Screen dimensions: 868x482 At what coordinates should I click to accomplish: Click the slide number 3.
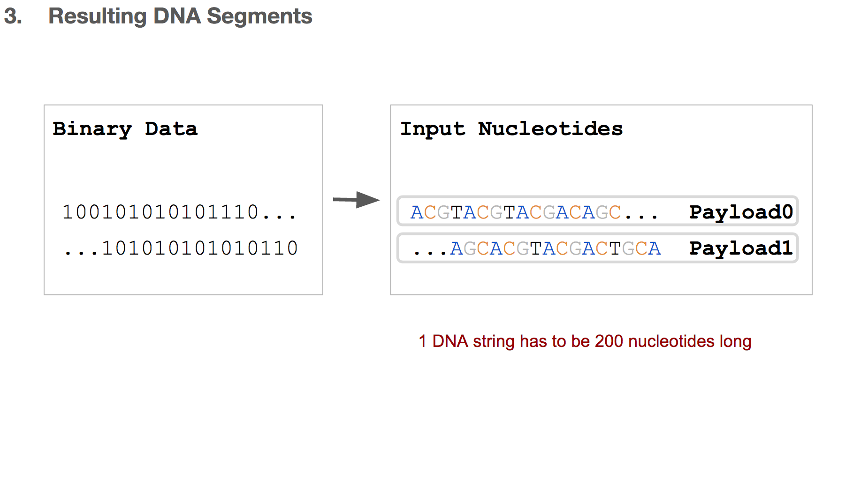pos(13,16)
